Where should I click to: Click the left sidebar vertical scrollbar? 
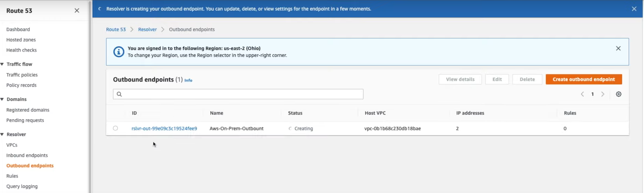(x=90, y=96)
